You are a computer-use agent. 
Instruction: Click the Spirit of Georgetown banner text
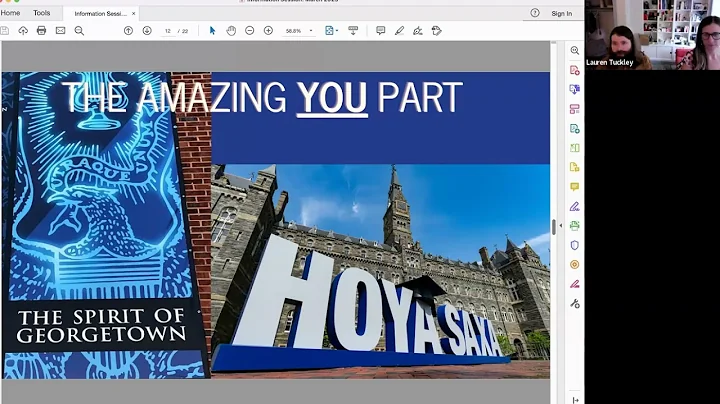pos(101,325)
